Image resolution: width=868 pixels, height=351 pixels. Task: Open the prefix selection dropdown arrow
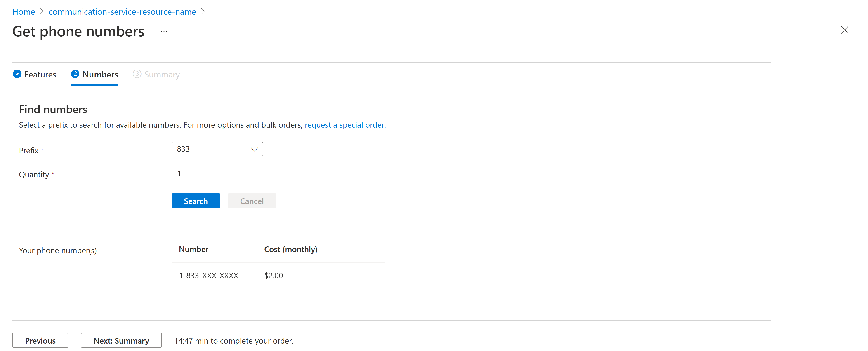[x=254, y=149]
